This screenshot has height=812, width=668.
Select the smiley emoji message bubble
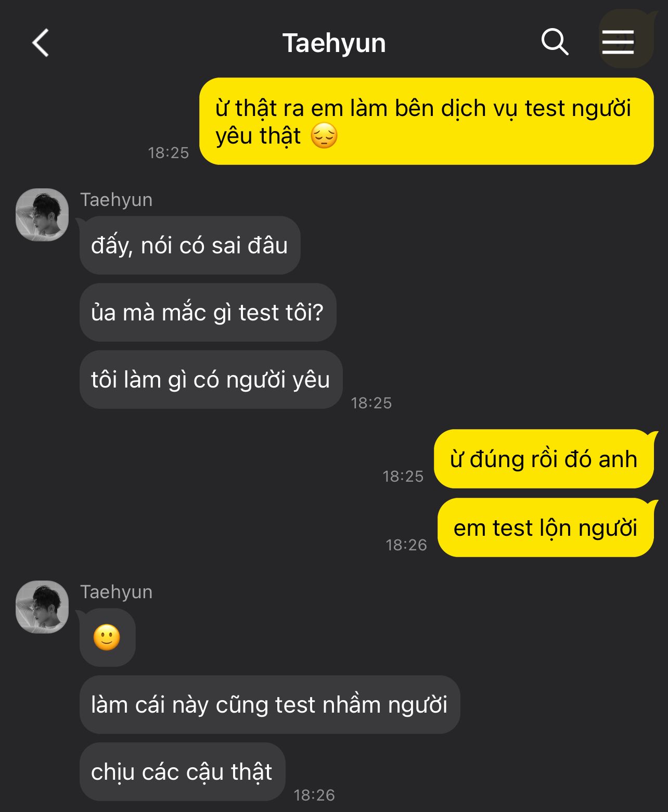107,637
